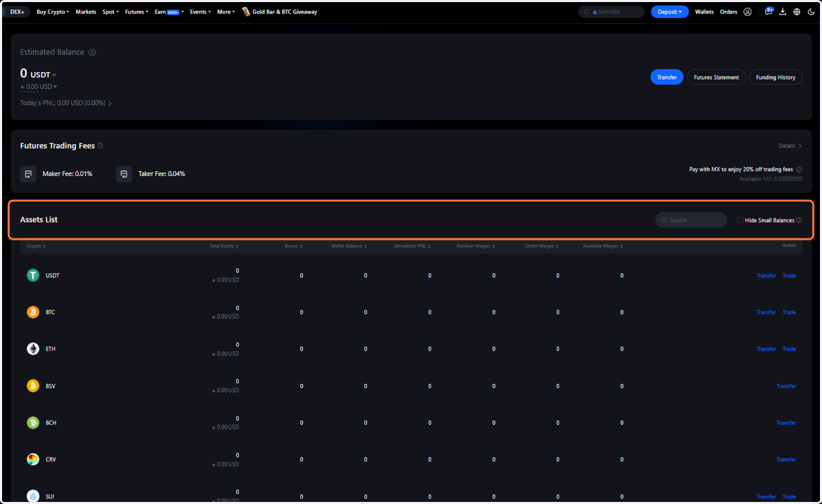Click the blue Transfer button
The width and height of the screenshot is (822, 504).
click(667, 77)
